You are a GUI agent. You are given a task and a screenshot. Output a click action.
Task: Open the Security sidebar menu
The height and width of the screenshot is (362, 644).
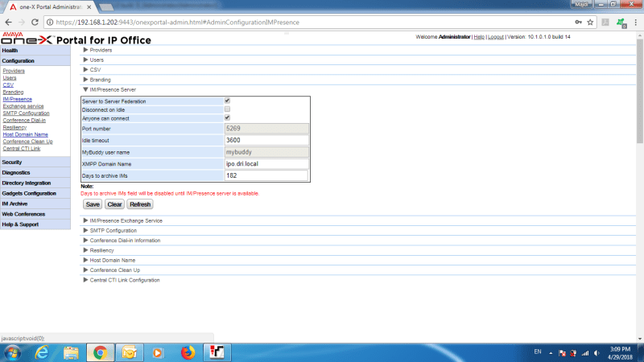tap(35, 162)
